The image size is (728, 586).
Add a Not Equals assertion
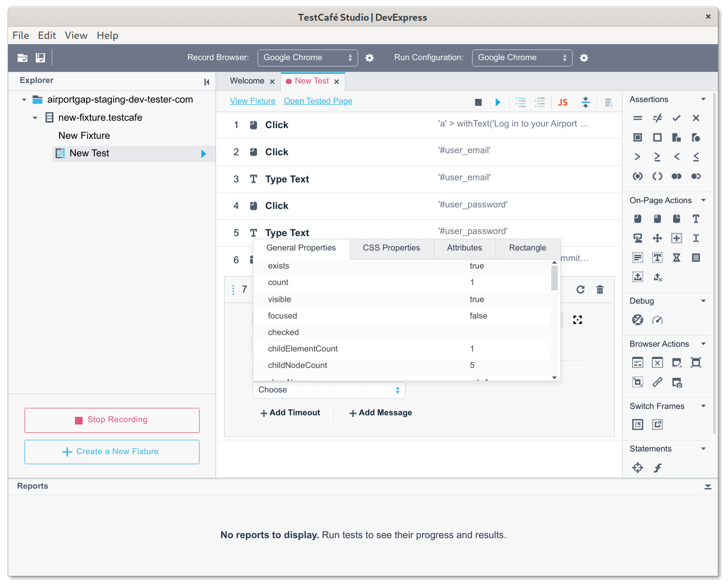(657, 118)
